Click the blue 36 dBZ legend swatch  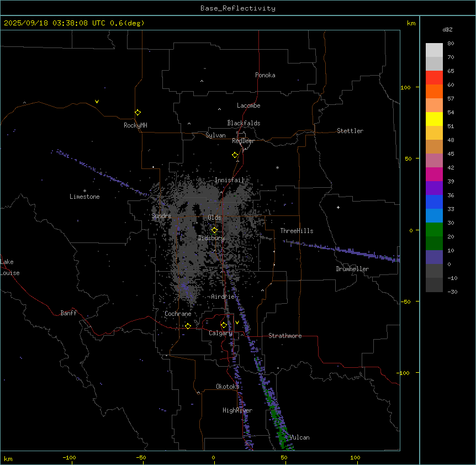434,202
